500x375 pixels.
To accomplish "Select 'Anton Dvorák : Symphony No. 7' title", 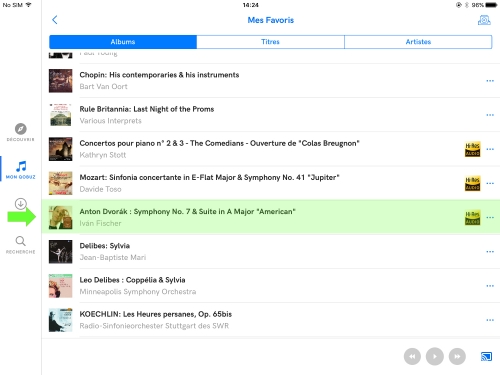I will pos(187,212).
